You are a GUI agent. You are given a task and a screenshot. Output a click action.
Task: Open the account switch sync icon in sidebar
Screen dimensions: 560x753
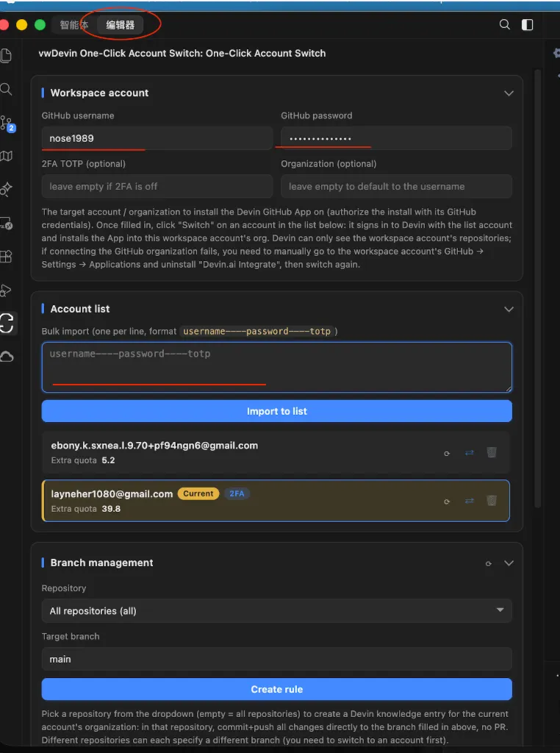(6, 324)
